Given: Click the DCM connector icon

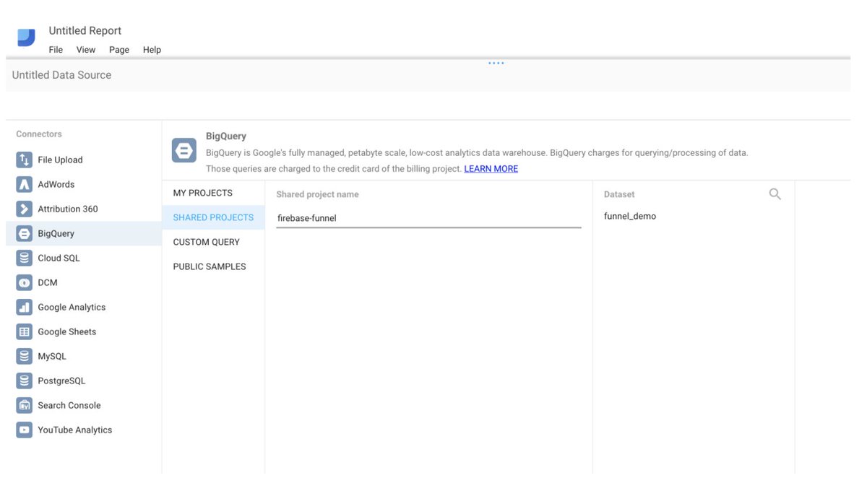Looking at the screenshot, I should click(x=25, y=282).
